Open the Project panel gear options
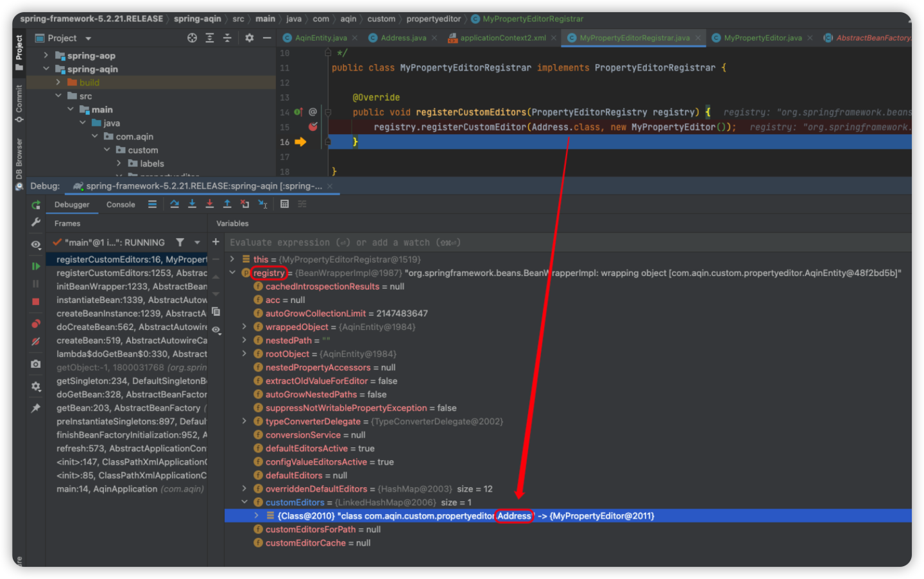Image resolution: width=924 pixels, height=579 pixels. coord(250,38)
